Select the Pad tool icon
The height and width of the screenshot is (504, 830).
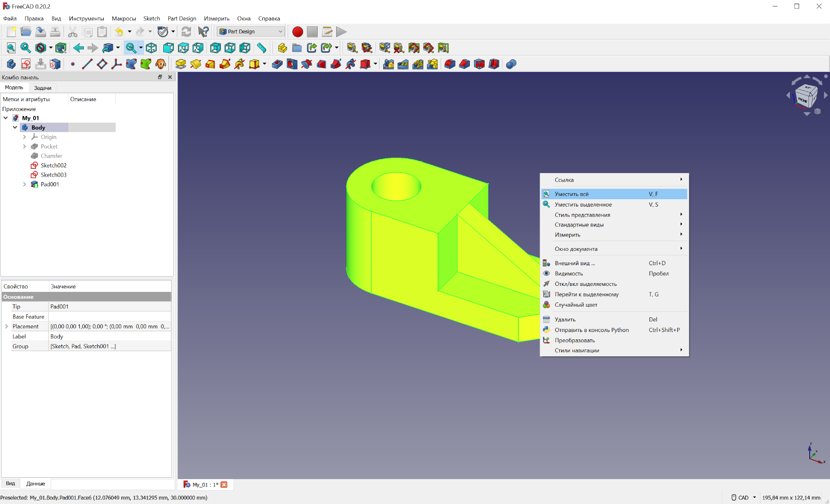tap(181, 64)
